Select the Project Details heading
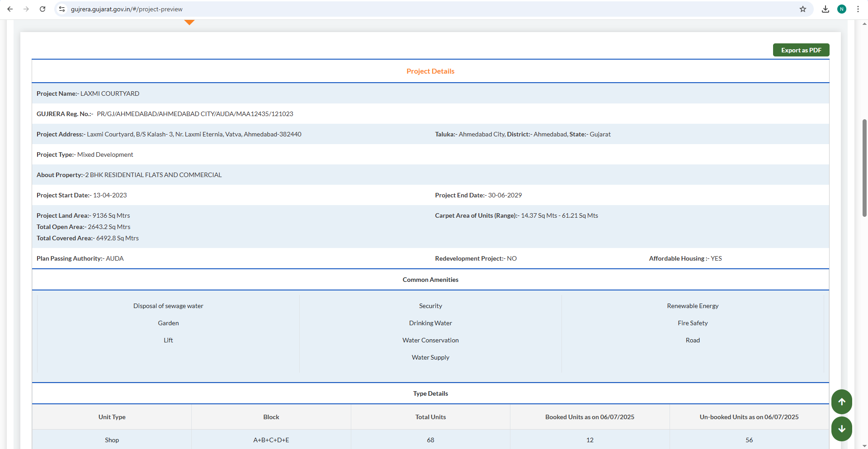Screen dimensions: 868x449 point(430,71)
